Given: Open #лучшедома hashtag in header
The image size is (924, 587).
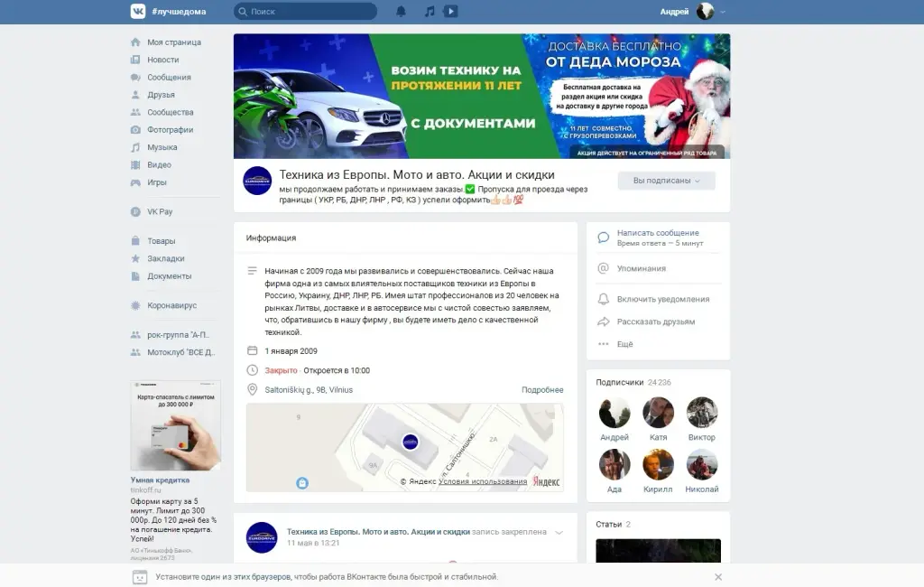Looking at the screenshot, I should click(180, 11).
